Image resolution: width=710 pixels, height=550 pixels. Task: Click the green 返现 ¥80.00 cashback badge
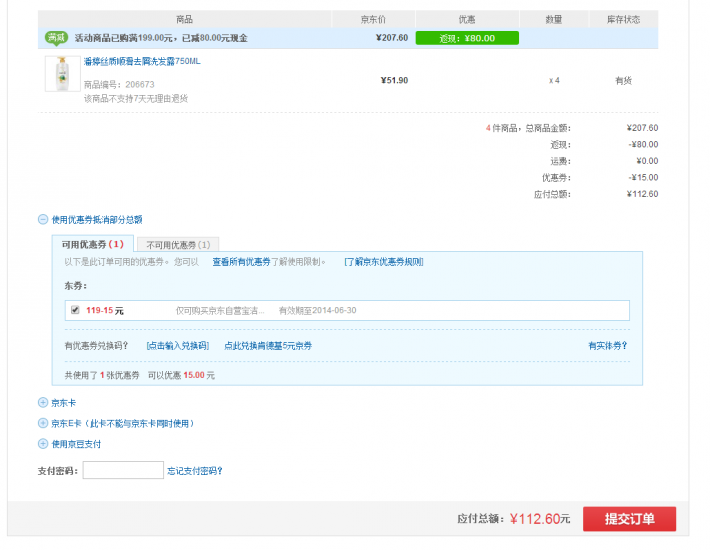click(x=466, y=38)
